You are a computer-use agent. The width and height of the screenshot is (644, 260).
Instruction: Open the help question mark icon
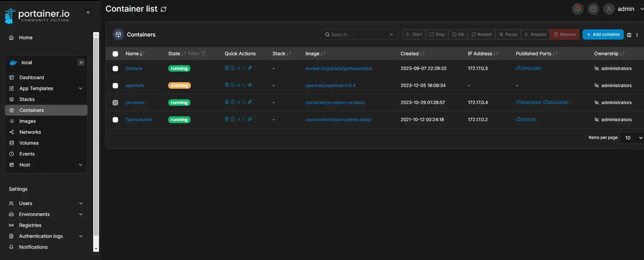(593, 9)
